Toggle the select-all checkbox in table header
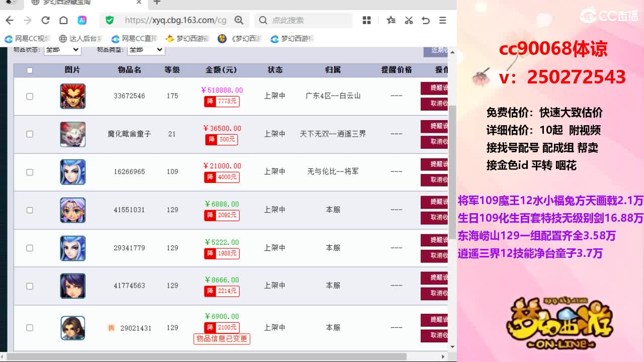 coord(30,70)
